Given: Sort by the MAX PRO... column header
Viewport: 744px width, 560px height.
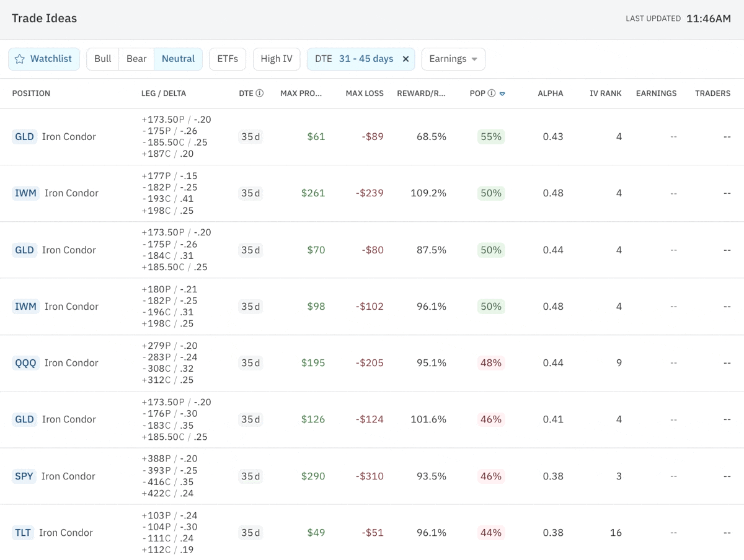Looking at the screenshot, I should pyautogui.click(x=301, y=94).
